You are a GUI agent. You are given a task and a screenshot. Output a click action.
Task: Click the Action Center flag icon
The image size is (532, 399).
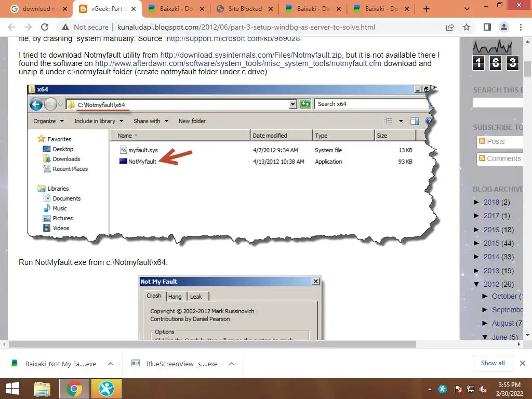click(x=457, y=389)
